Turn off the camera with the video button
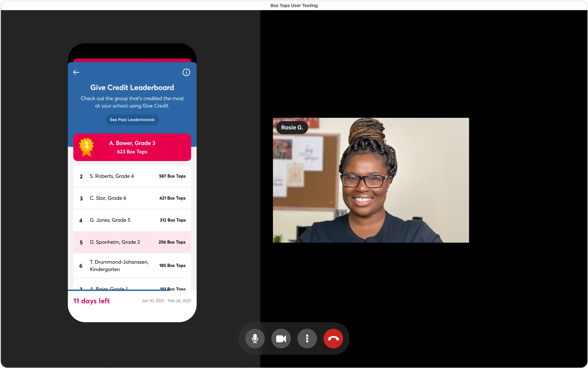588x368 pixels. tap(281, 338)
